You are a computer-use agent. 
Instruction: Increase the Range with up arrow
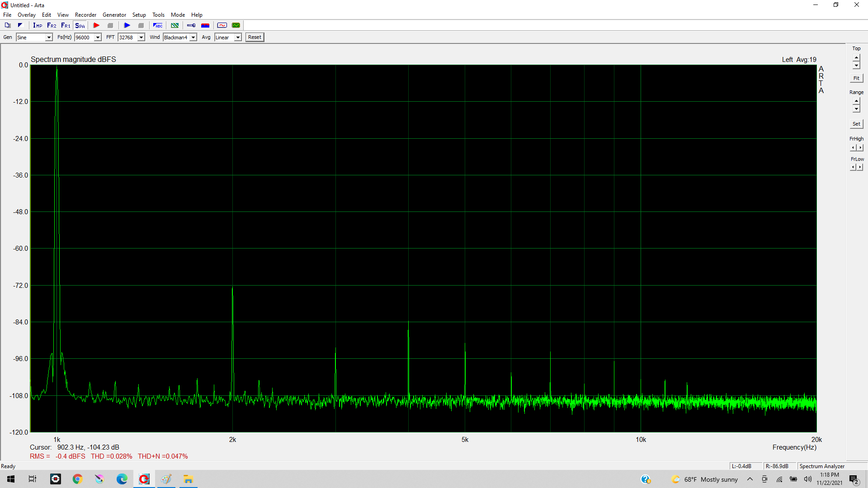856,101
